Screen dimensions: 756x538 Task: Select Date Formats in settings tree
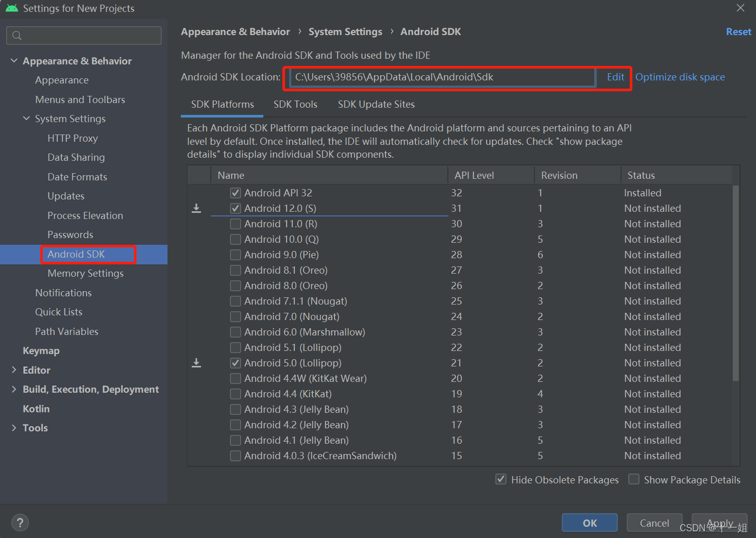77,177
